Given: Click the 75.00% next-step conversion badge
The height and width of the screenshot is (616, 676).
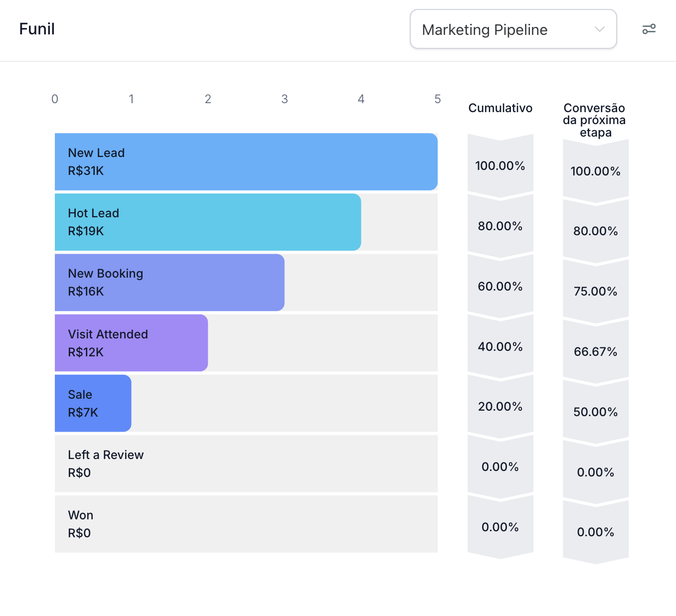Looking at the screenshot, I should coord(595,292).
